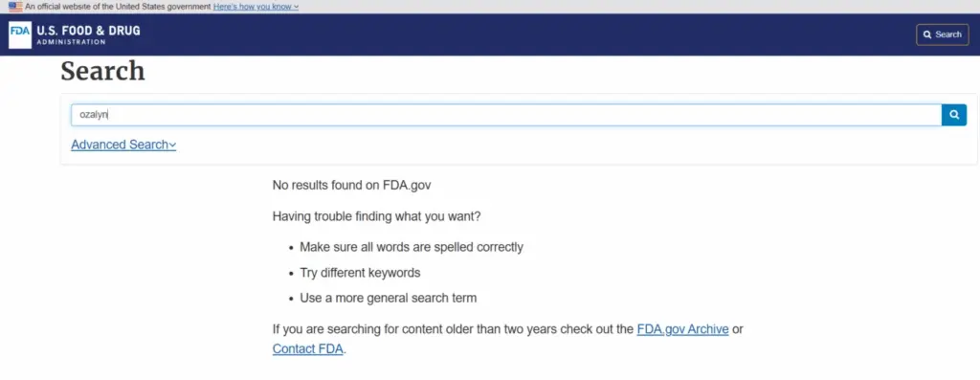Submit search with the blue magnifier icon

coord(954,115)
